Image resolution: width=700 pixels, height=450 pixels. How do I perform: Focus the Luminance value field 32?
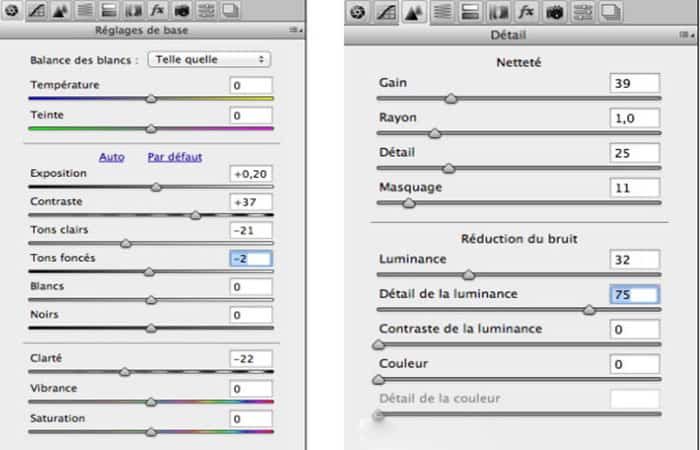(x=634, y=259)
